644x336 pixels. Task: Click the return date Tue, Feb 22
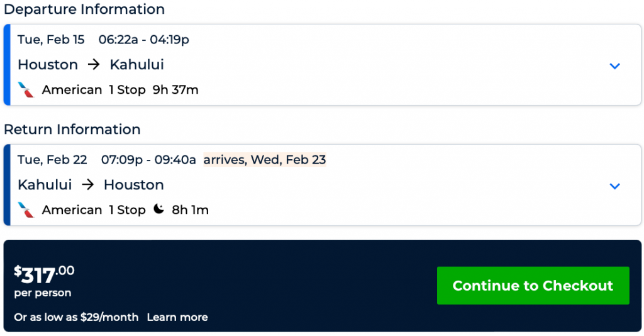(52, 160)
